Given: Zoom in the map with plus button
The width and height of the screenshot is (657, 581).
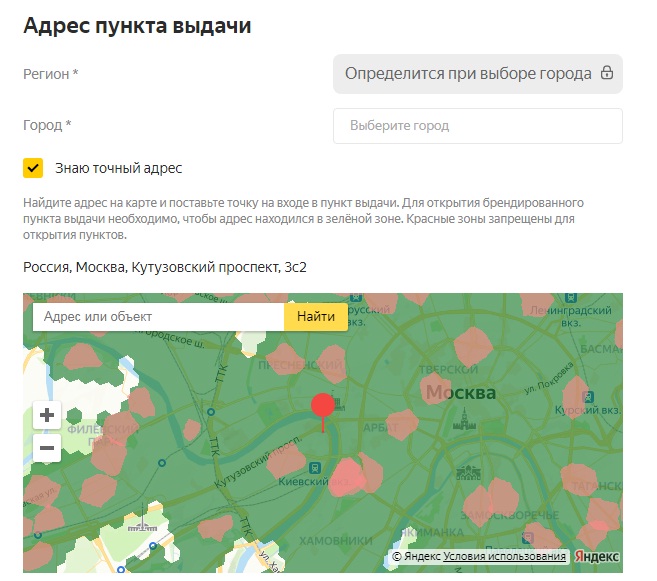Looking at the screenshot, I should 47,415.
